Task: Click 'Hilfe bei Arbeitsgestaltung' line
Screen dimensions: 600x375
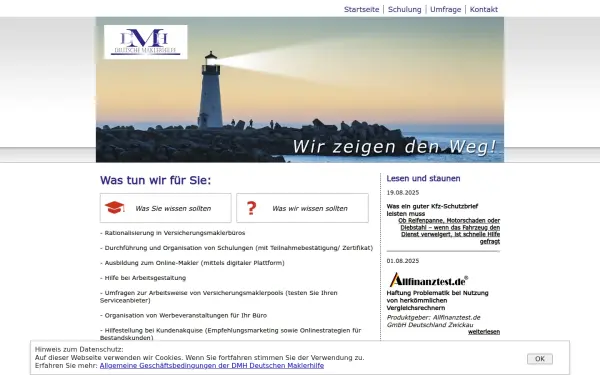Action: [143, 278]
